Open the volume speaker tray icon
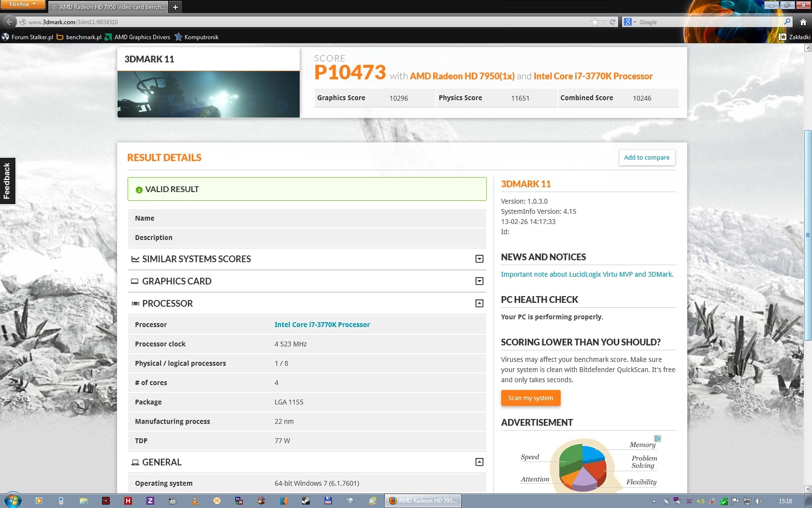 click(x=758, y=501)
